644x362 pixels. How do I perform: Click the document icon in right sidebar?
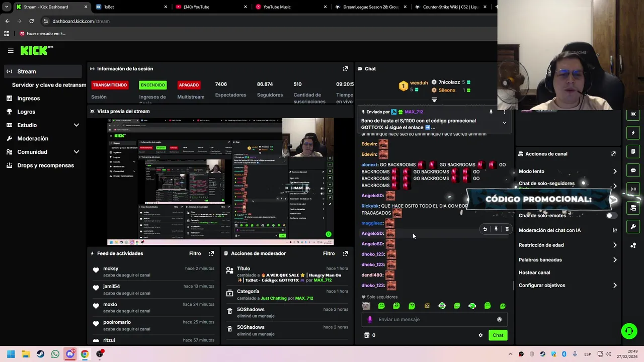pyautogui.click(x=633, y=152)
